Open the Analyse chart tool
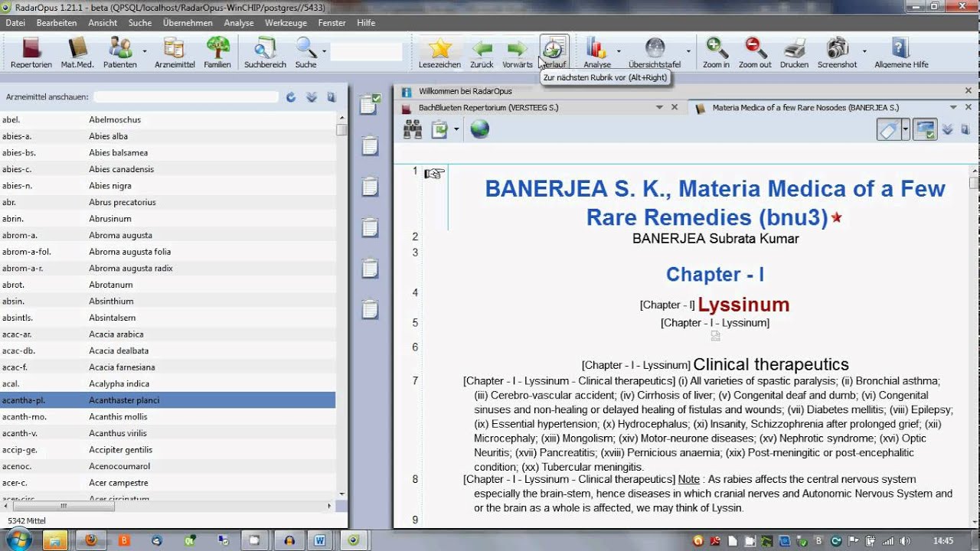The height and width of the screenshot is (551, 980). [x=597, y=52]
